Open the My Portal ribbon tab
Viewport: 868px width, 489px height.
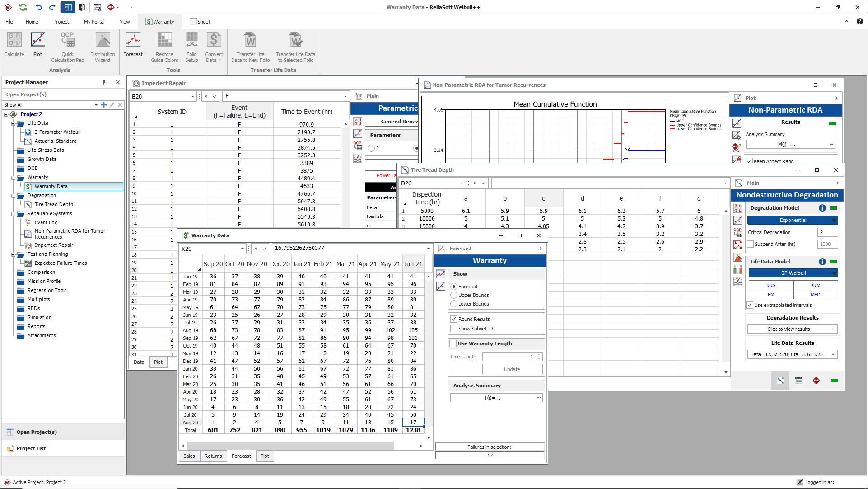click(x=94, y=22)
